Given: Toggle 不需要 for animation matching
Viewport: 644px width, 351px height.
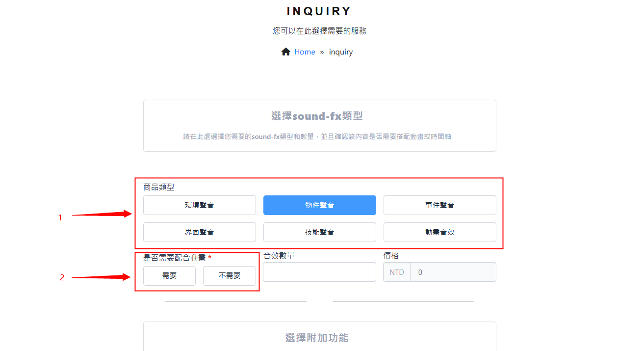Looking at the screenshot, I should [229, 276].
